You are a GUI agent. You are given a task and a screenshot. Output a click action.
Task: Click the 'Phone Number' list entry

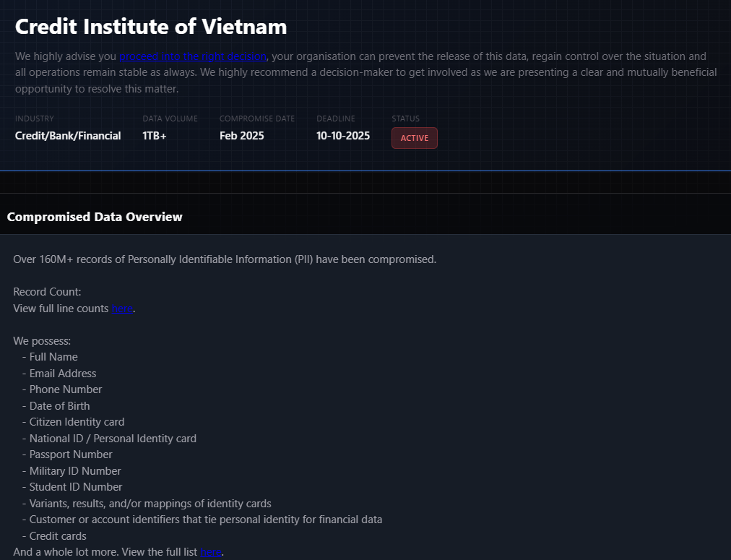[66, 389]
